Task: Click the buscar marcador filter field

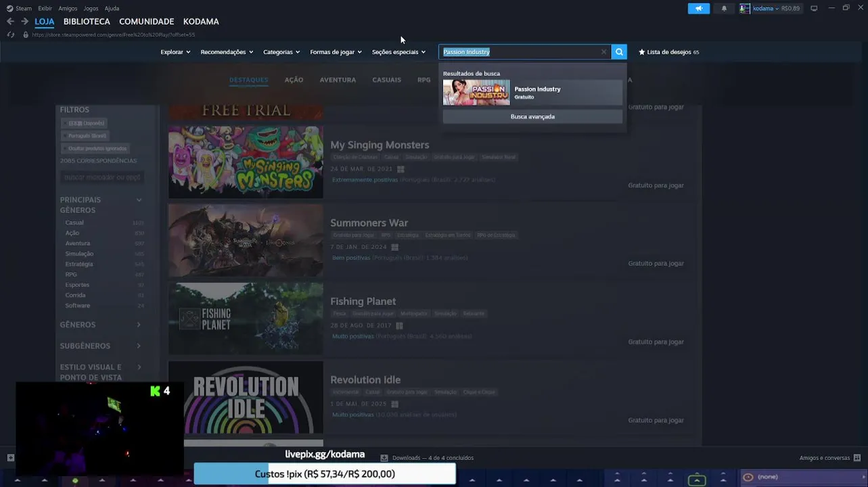Action: click(x=102, y=177)
